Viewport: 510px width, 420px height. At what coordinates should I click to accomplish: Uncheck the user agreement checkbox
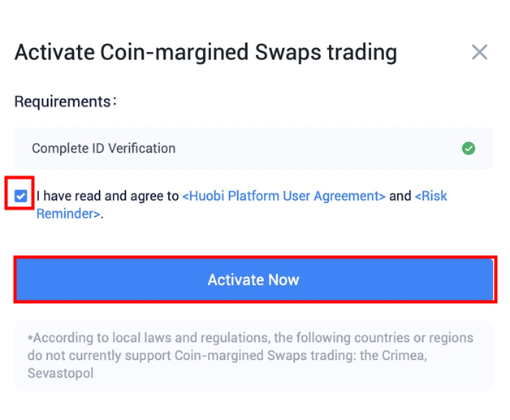pos(21,196)
